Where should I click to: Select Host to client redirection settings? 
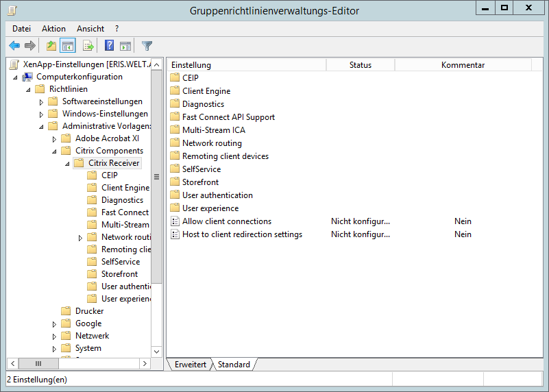[242, 234]
